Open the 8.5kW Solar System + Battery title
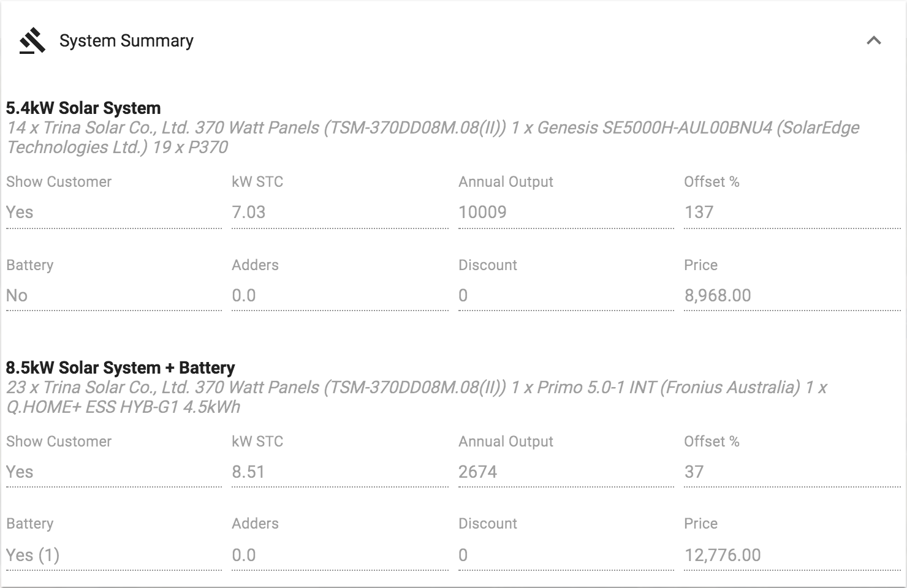Viewport: 907px width, 588px height. [x=120, y=367]
